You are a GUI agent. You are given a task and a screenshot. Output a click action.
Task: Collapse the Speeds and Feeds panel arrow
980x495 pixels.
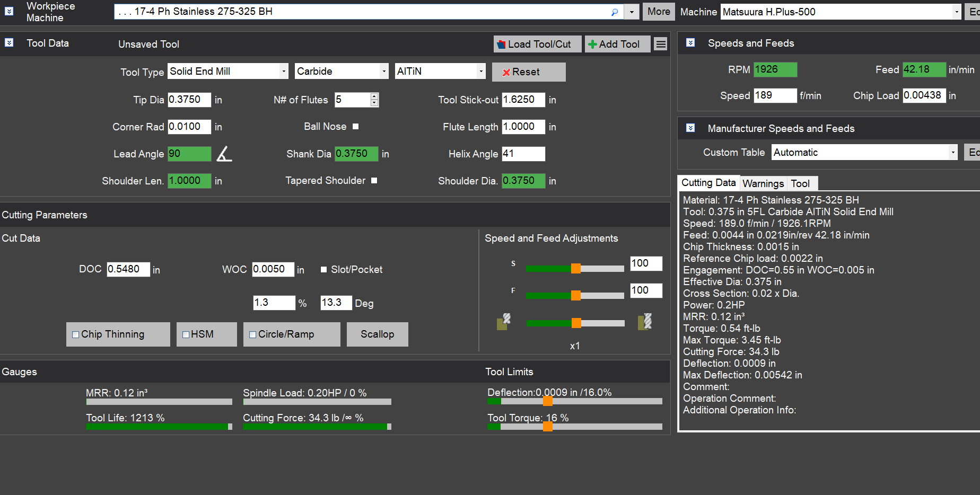690,43
